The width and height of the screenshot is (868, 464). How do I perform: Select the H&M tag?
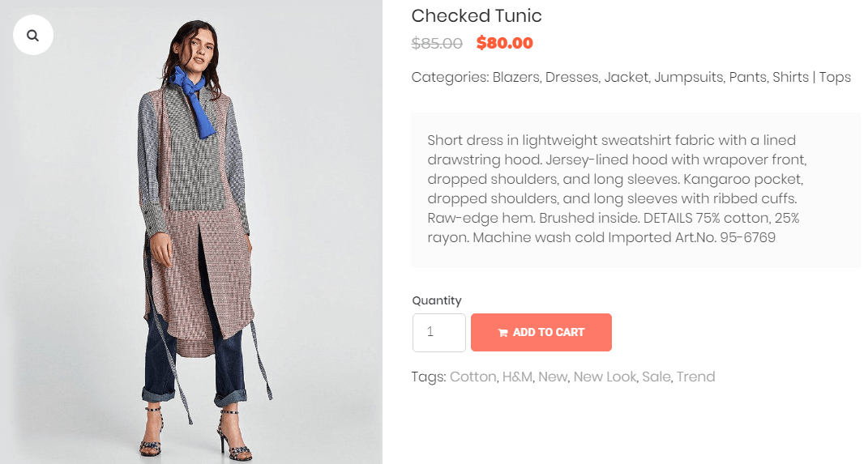click(x=517, y=377)
